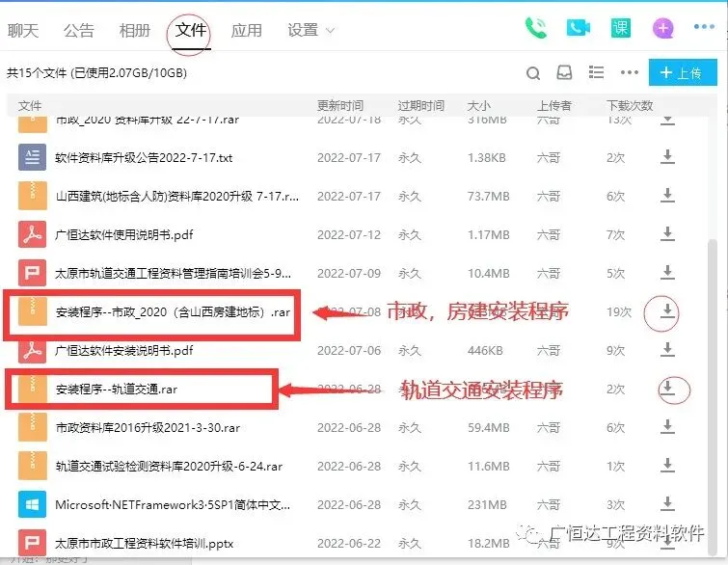Click the 231MB size cell
The width and height of the screenshot is (728, 565).
487,504
